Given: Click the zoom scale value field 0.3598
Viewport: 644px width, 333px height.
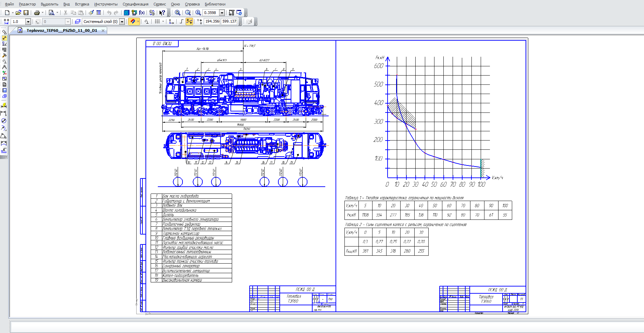Looking at the screenshot, I should (211, 13).
